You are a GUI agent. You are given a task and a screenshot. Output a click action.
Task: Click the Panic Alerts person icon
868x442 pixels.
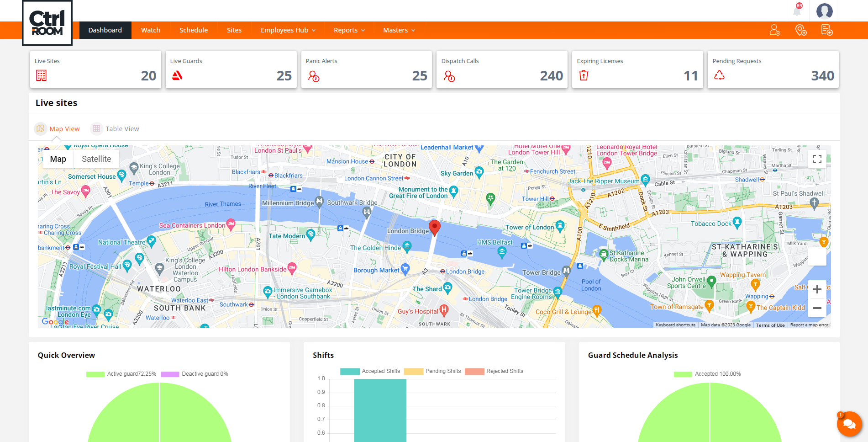[x=314, y=76]
